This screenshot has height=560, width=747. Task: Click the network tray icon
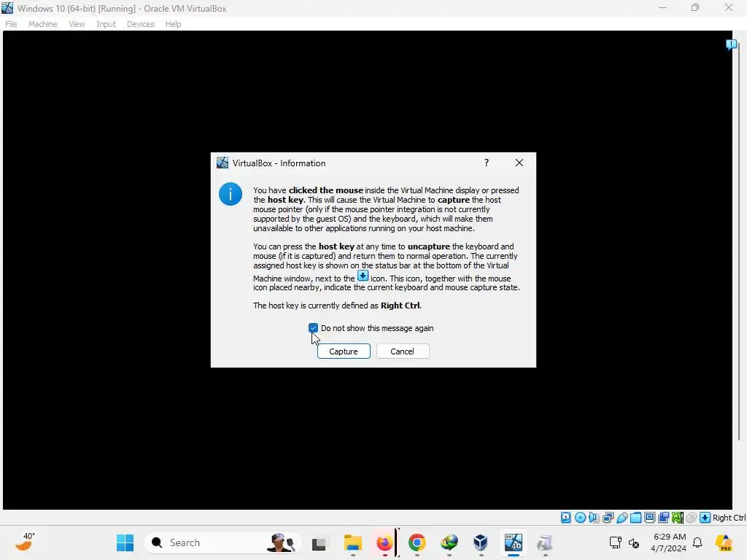[616, 542]
